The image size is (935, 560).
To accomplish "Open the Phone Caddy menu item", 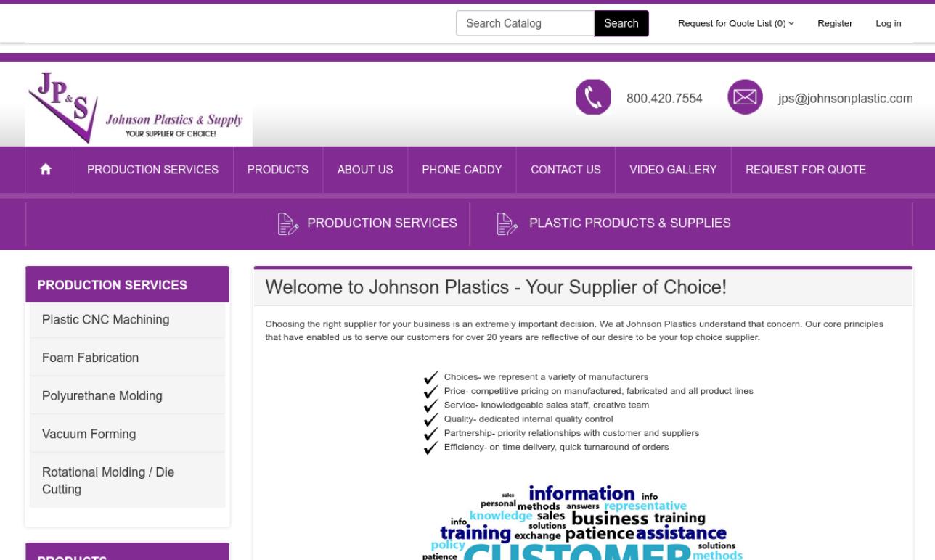I will pos(462,170).
